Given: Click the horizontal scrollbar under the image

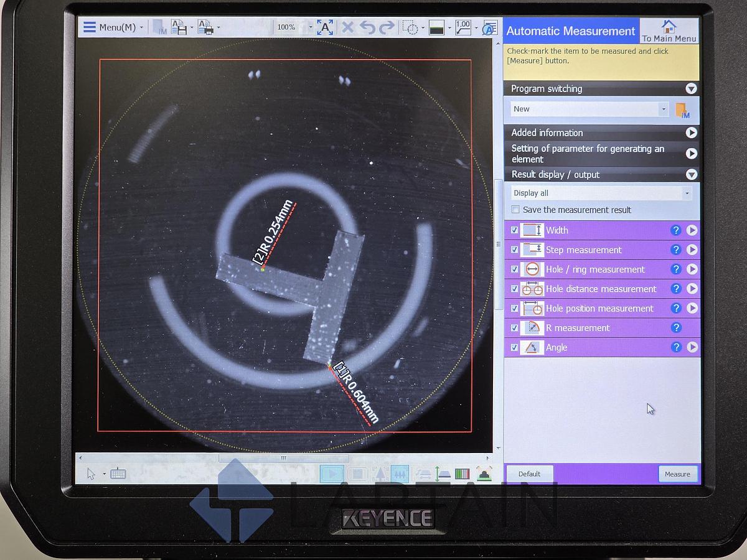Looking at the screenshot, I should click(283, 458).
